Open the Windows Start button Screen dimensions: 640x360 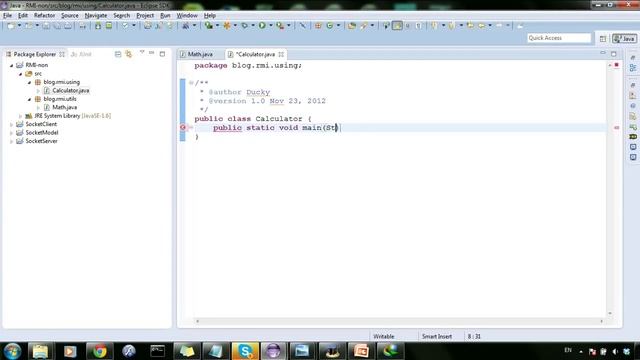(x=12, y=351)
